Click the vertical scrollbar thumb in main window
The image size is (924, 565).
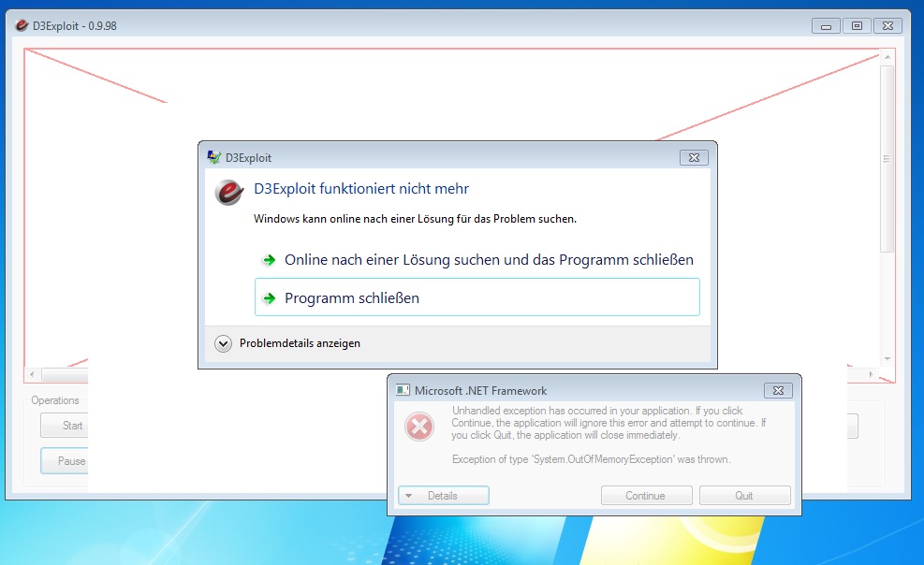point(887,159)
